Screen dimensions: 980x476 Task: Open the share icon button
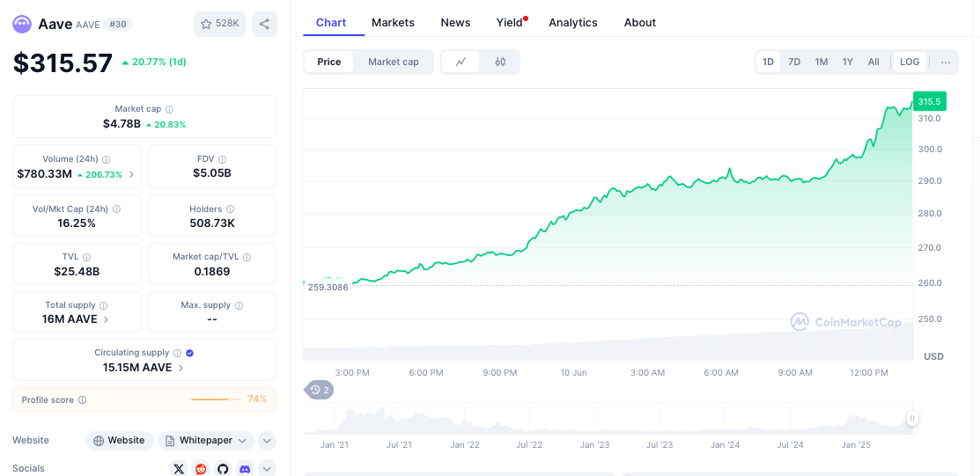pos(264,25)
